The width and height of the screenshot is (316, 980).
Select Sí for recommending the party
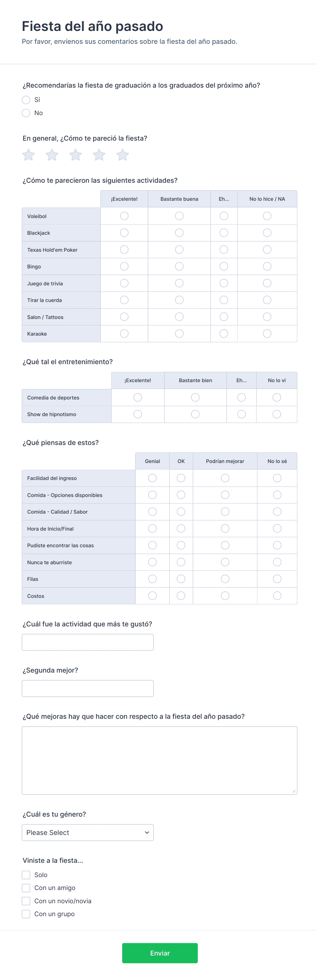(26, 100)
